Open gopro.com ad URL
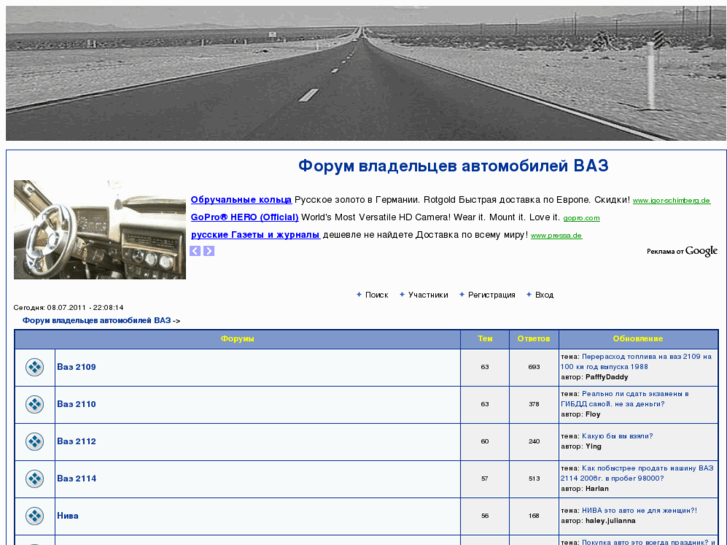Screen dimensions: 727x545 click(x=581, y=218)
